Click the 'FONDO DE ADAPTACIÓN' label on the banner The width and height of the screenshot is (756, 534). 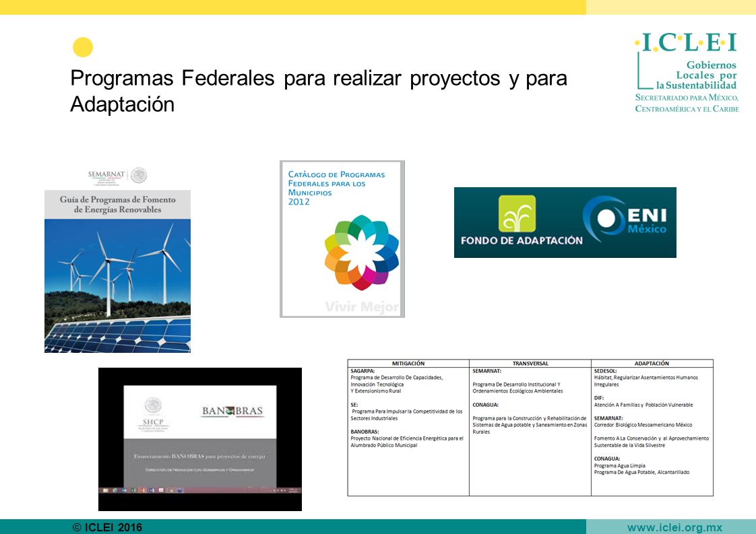point(522,240)
